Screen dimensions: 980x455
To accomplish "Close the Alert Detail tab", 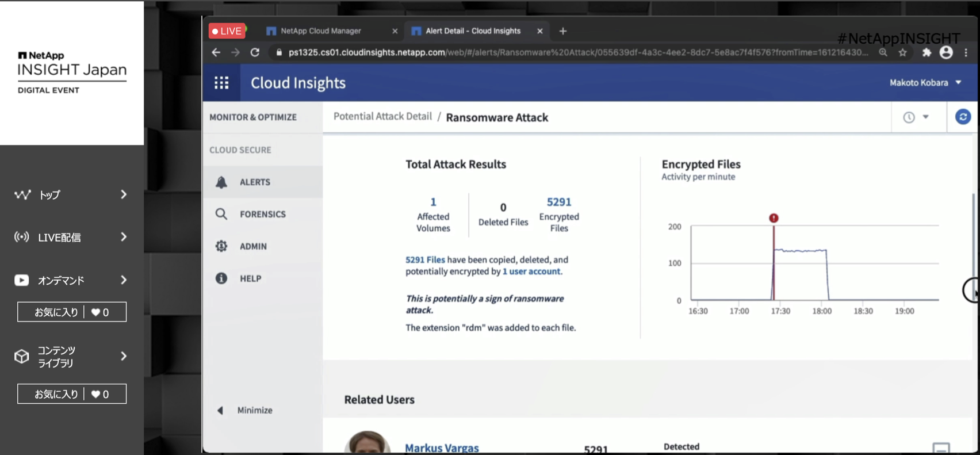I will [539, 31].
